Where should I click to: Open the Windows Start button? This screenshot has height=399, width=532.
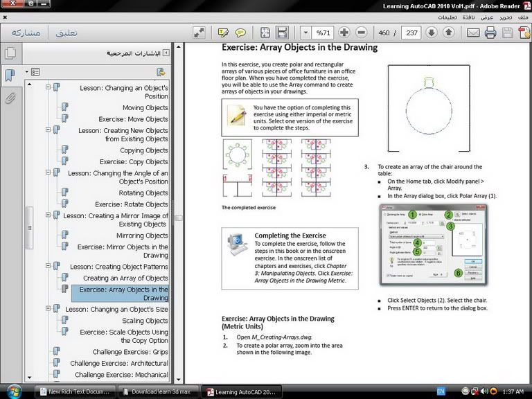click(14, 391)
